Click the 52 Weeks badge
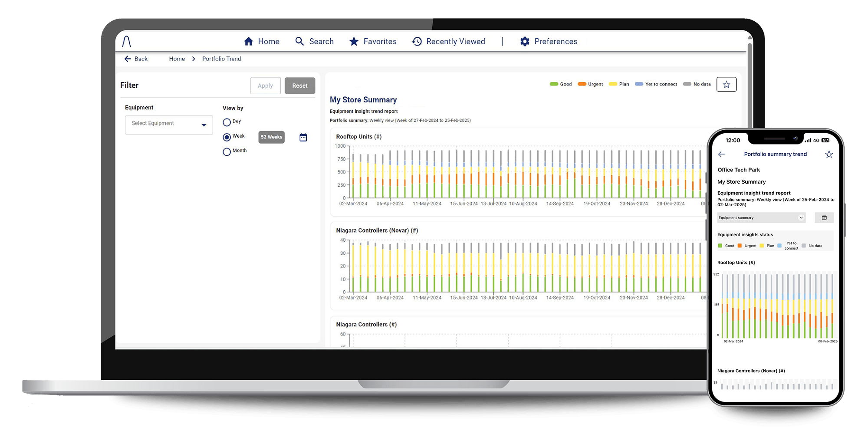 pyautogui.click(x=271, y=137)
